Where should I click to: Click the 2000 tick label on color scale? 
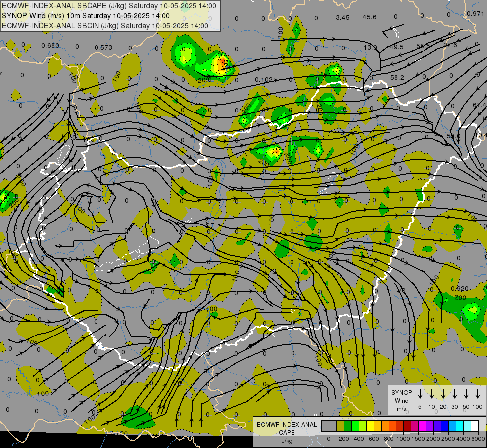(x=433, y=439)
